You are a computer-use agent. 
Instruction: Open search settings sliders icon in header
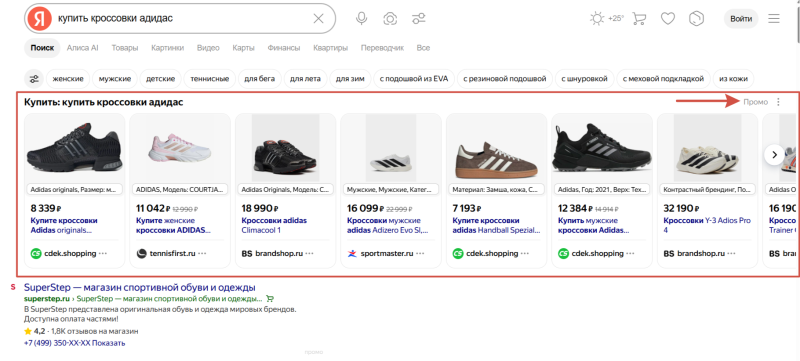419,19
